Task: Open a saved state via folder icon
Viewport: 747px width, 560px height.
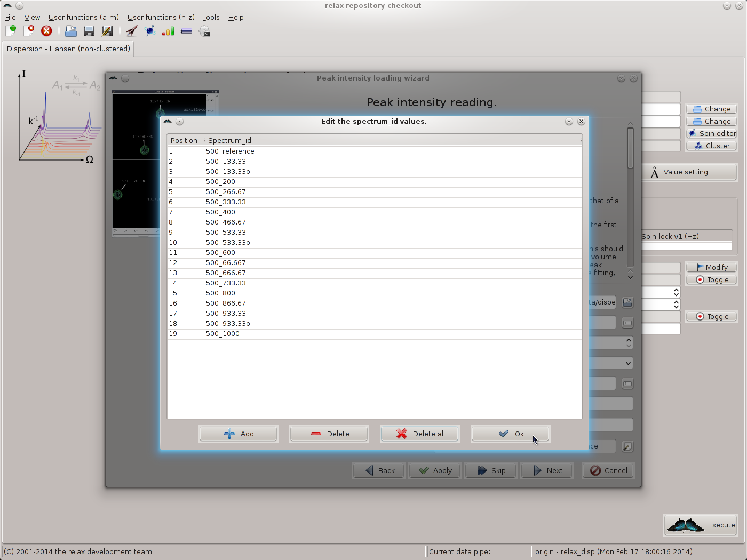Action: [x=70, y=31]
